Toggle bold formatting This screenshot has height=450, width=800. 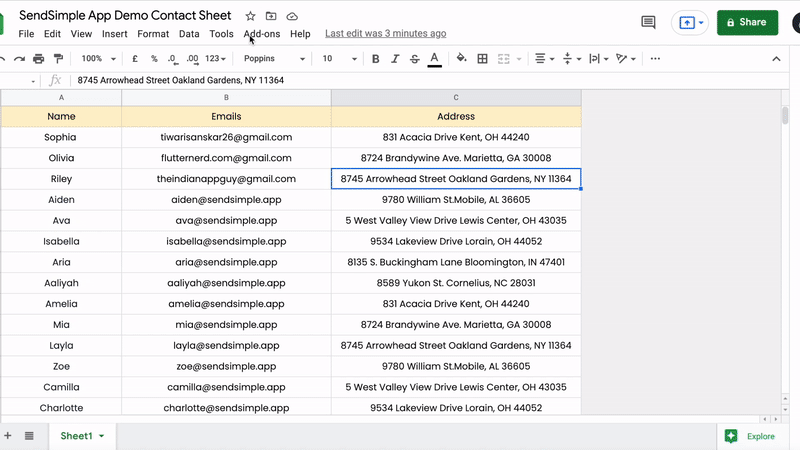[x=376, y=59]
